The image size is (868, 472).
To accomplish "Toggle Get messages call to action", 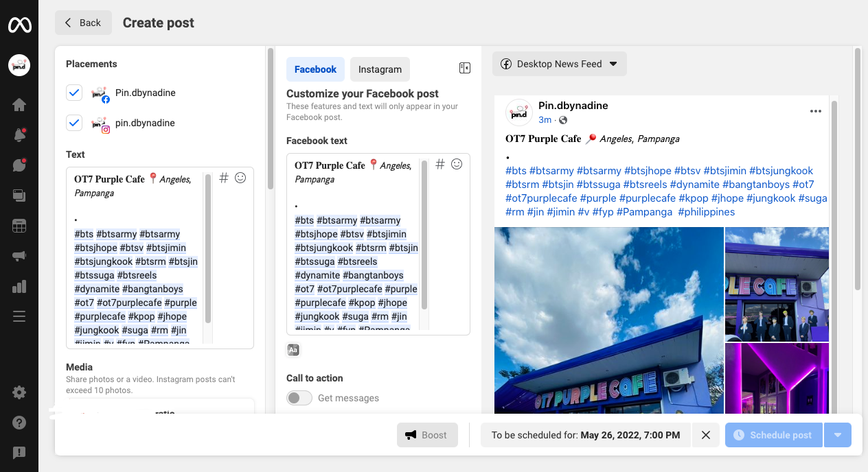I will click(x=299, y=398).
